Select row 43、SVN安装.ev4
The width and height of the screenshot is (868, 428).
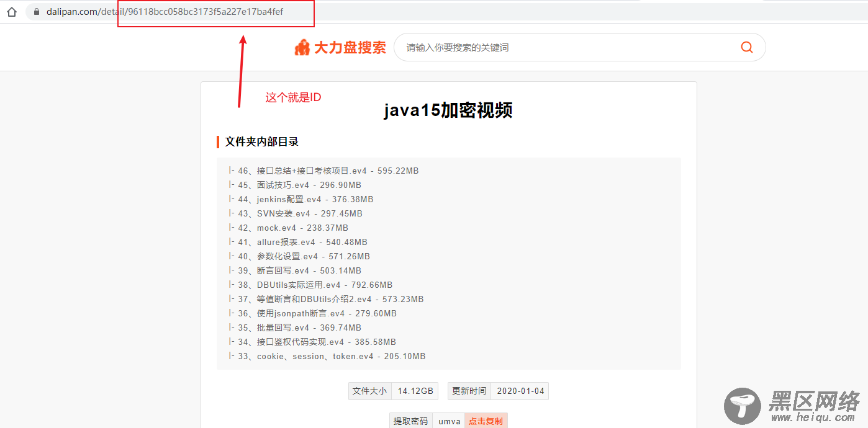click(x=296, y=213)
